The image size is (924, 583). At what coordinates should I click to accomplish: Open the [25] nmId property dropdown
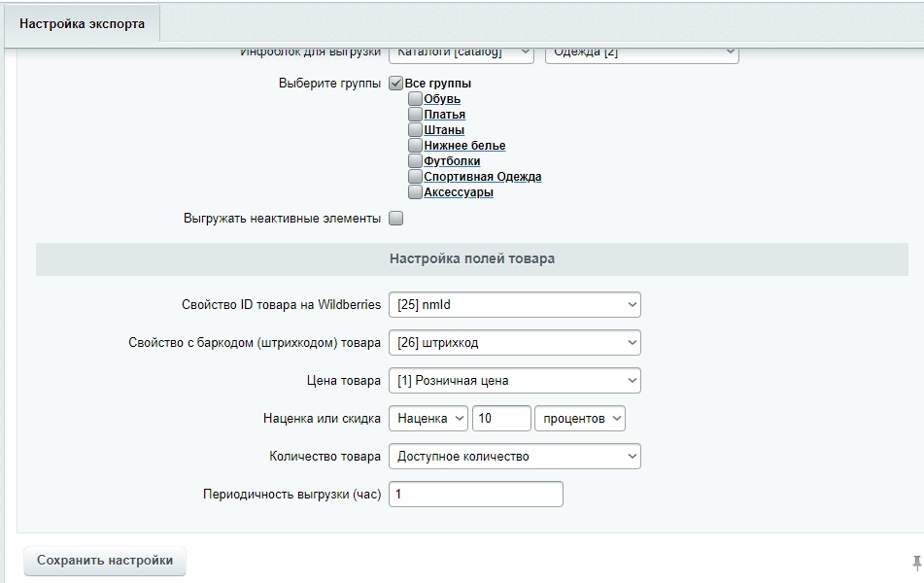tap(515, 304)
